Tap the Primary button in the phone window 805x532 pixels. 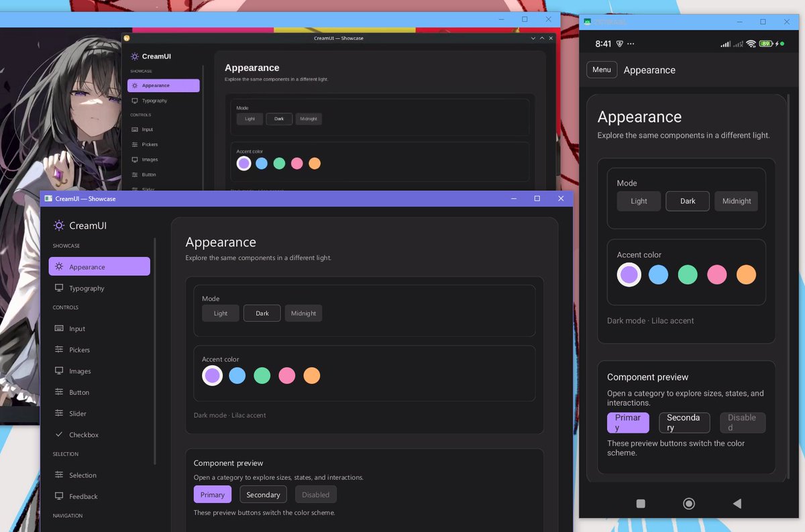(x=628, y=423)
